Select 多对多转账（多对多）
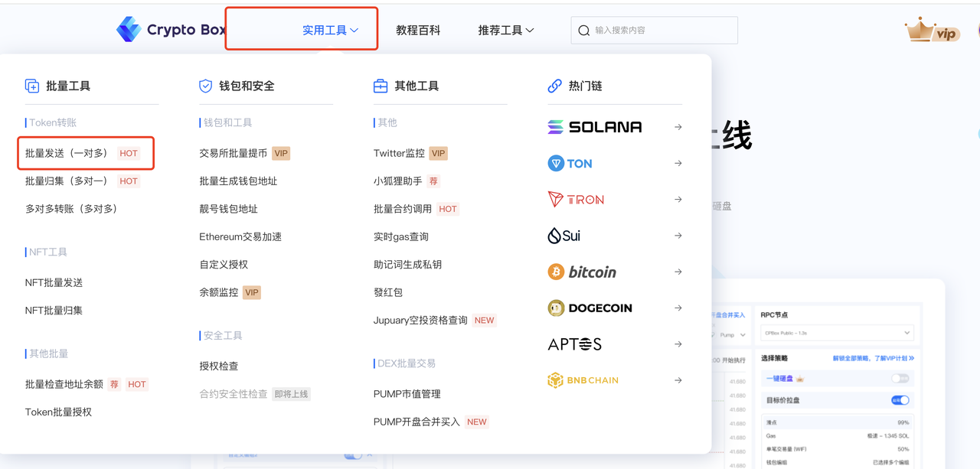Viewport: 980px width, 469px height. pyautogui.click(x=71, y=209)
